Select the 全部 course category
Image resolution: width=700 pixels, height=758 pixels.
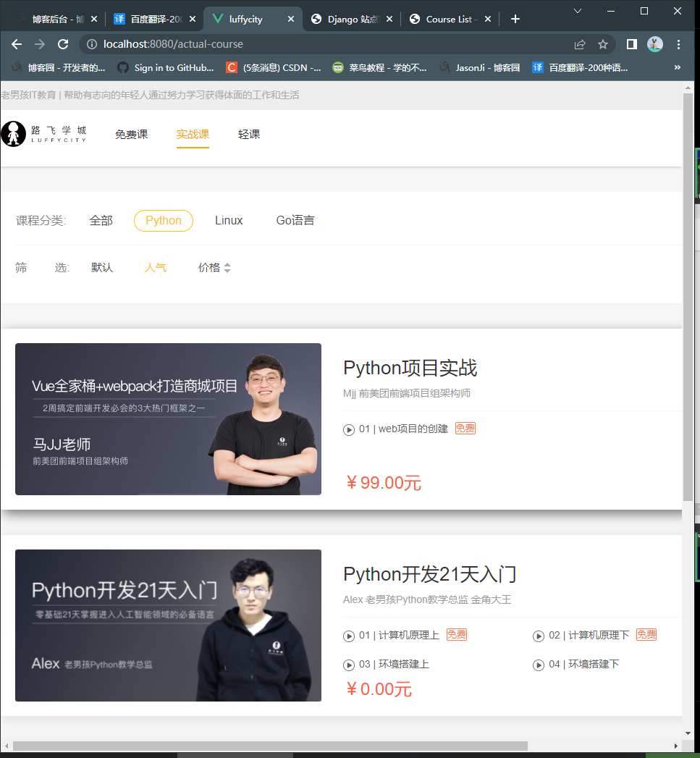(x=101, y=220)
